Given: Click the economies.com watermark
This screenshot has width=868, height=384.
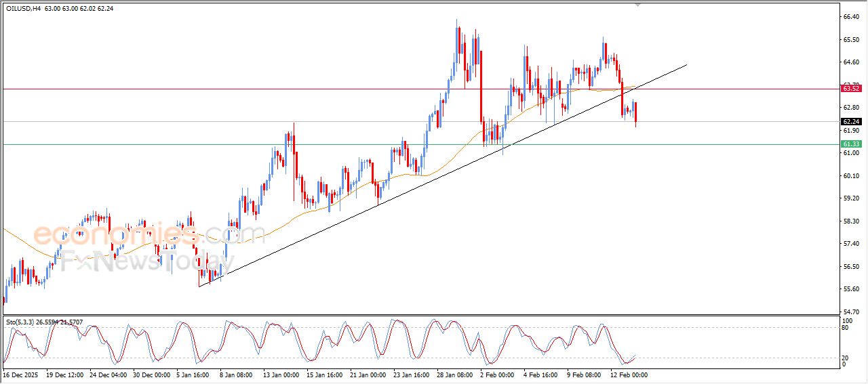Looking at the screenshot, I should 149,234.
